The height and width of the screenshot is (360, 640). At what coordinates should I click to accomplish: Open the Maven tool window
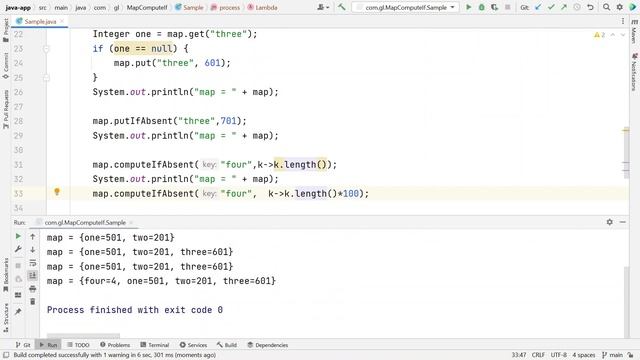(634, 31)
